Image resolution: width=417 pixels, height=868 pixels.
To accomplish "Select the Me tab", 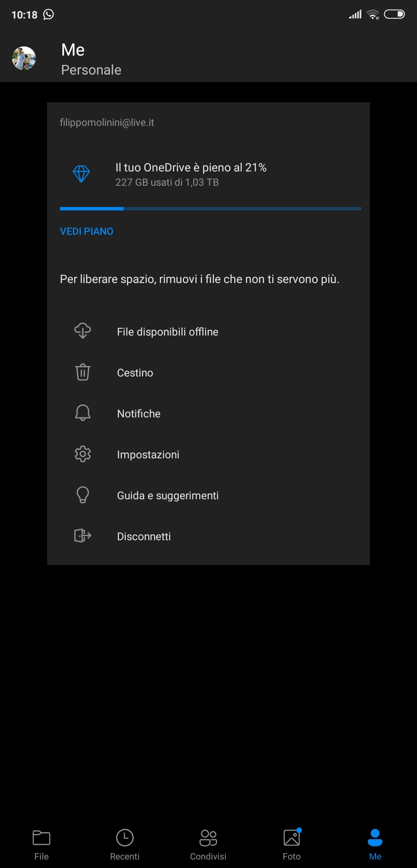I will point(375,845).
